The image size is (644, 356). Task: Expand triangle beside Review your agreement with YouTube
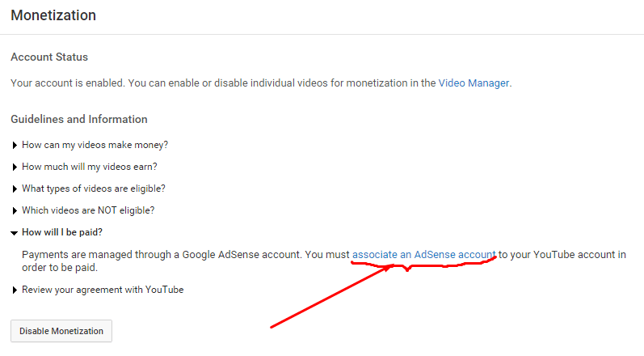coord(15,290)
